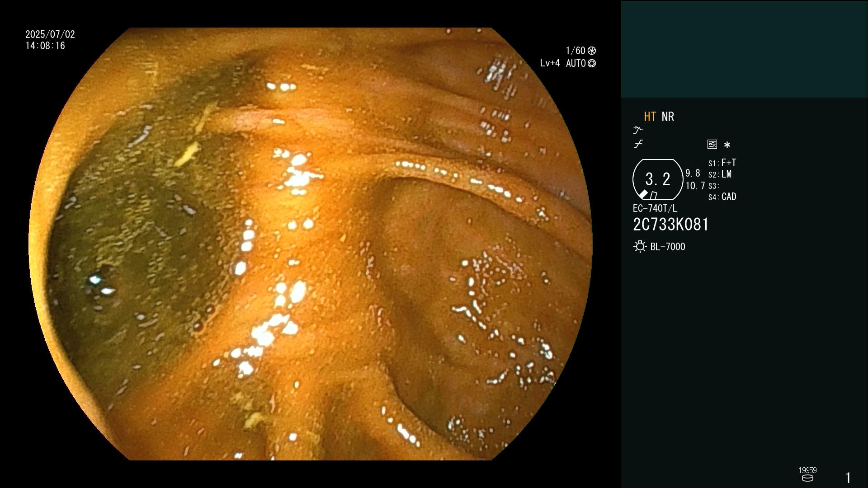868x488 pixels.
Task: Select the S4 switch assignment CAD
Action: pos(722,197)
